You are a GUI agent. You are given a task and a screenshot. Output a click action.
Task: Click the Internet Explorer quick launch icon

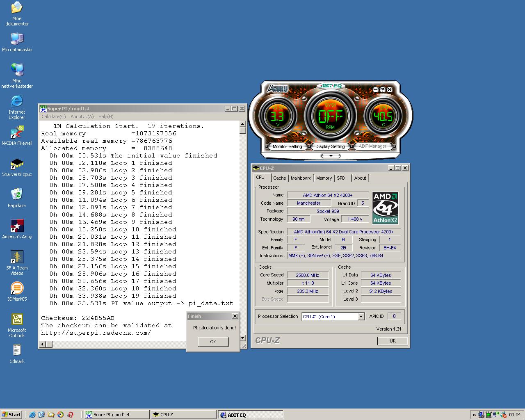[32, 415]
